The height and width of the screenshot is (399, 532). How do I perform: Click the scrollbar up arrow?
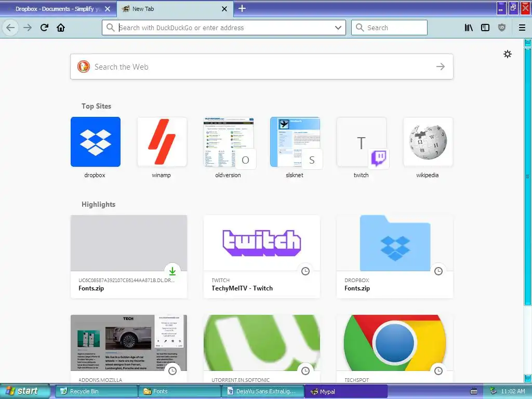click(x=528, y=43)
